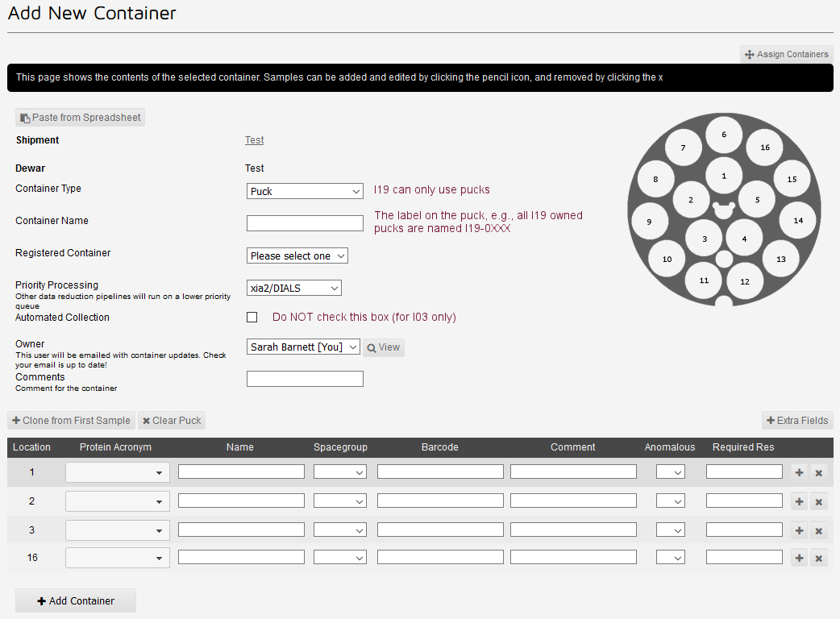This screenshot has width=840, height=619.
Task: Open the Test shipment link
Action: pyautogui.click(x=255, y=139)
